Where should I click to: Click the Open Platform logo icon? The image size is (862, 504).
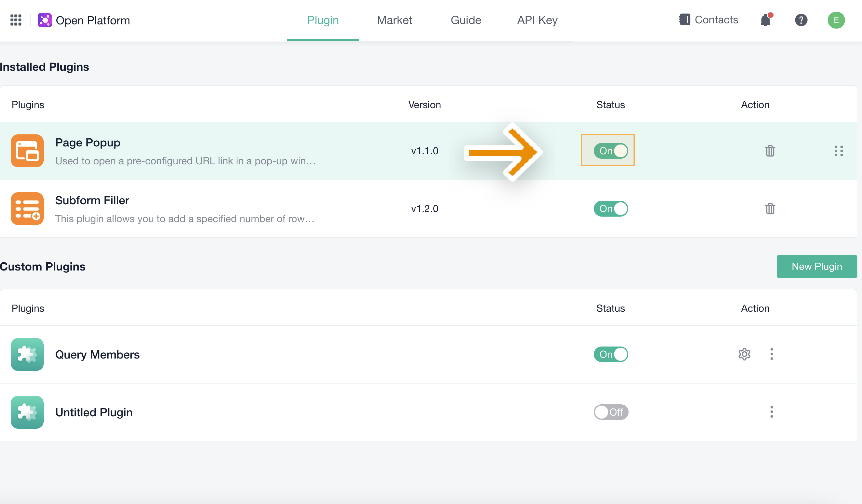pos(44,20)
